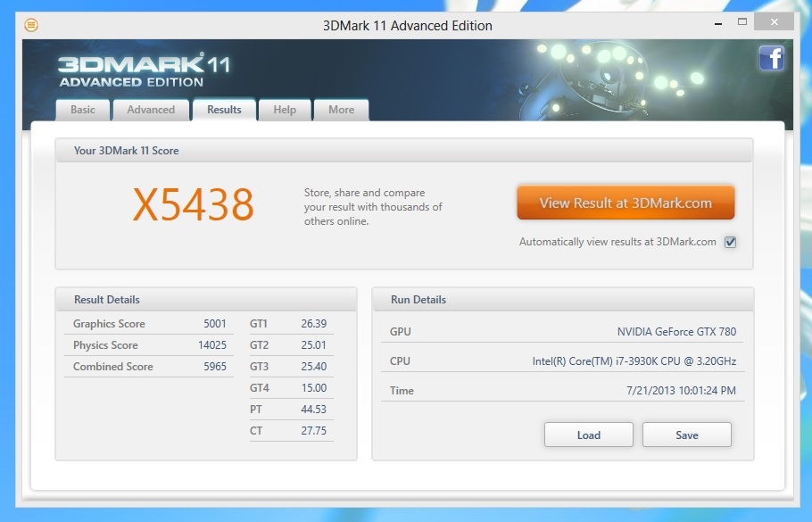The width and height of the screenshot is (812, 522).
Task: Open the Facebook share icon
Action: (x=771, y=57)
